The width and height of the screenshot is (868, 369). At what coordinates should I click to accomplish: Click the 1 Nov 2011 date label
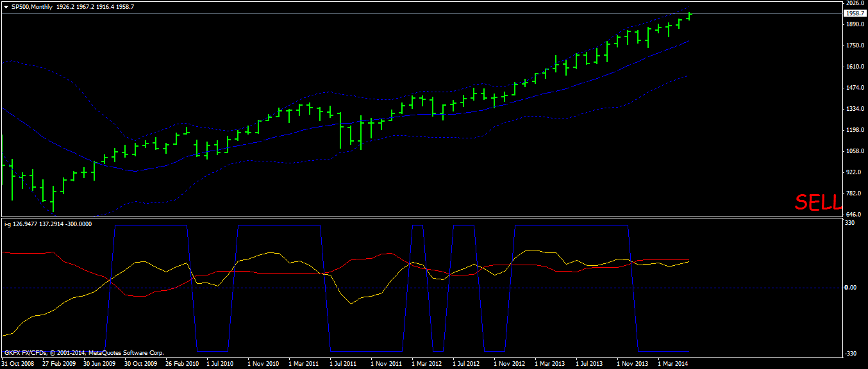coord(386,364)
